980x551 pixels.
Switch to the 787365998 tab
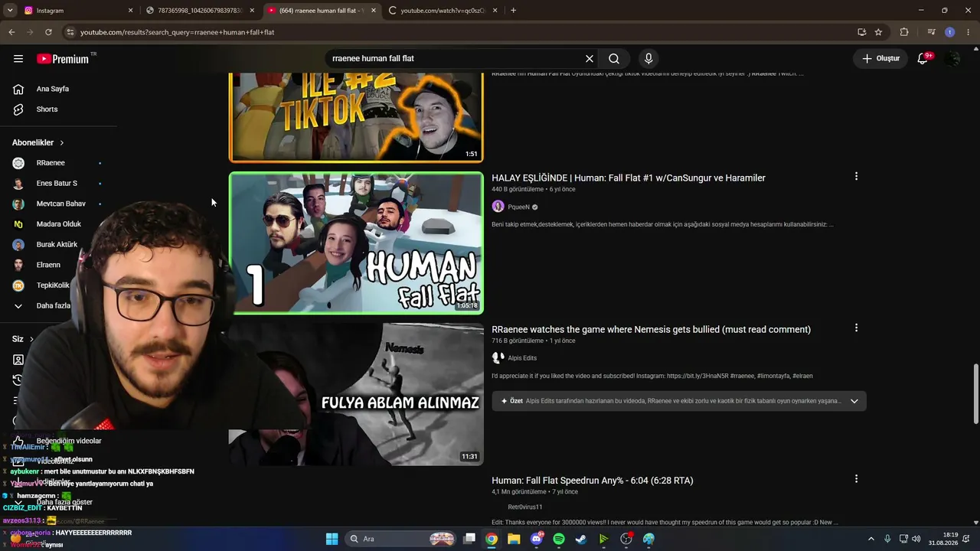pyautogui.click(x=200, y=11)
